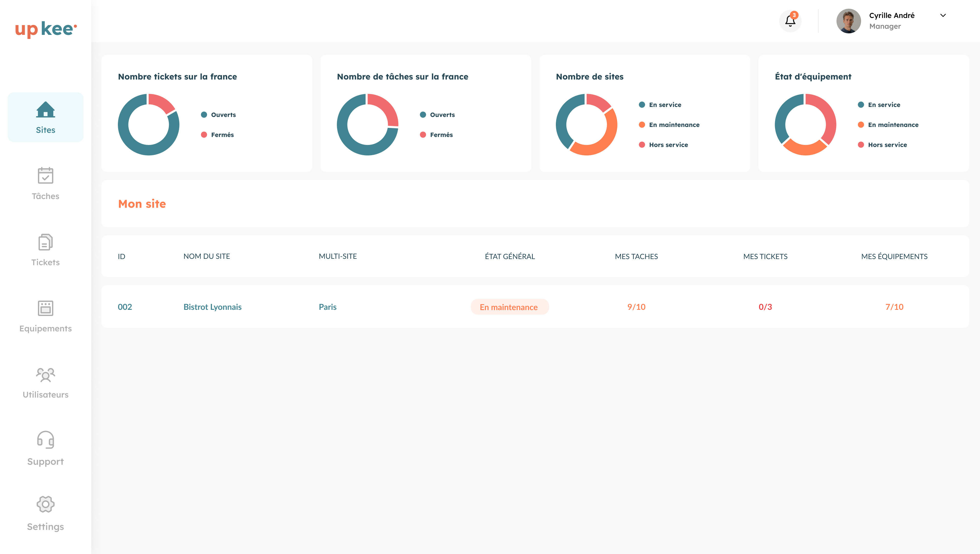Open the Bistrot Lyonnais site link
The image size is (980, 554).
[212, 307]
